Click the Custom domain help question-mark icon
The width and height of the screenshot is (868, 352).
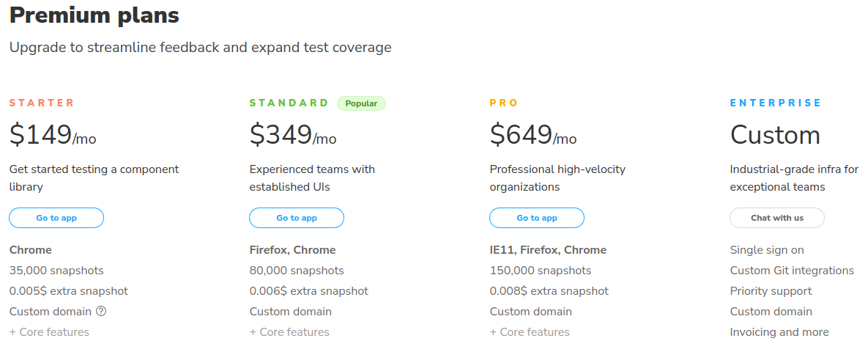(x=101, y=311)
